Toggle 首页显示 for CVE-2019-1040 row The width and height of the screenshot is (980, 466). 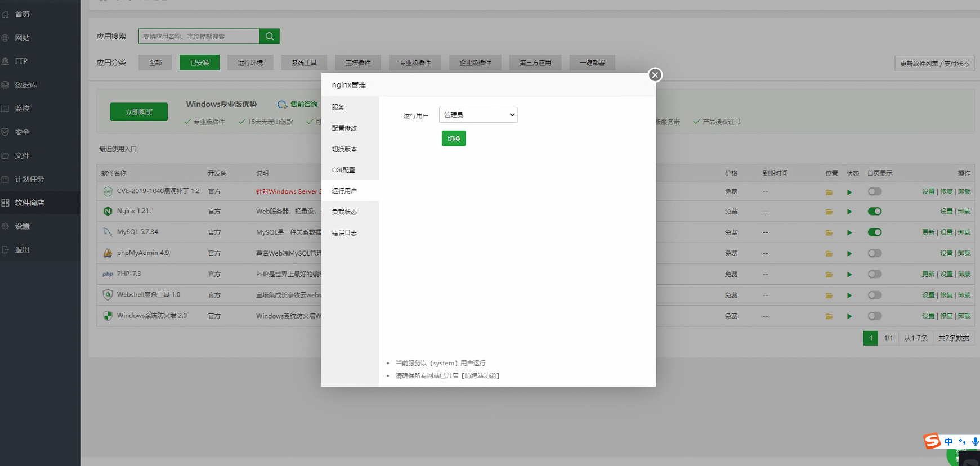(x=875, y=191)
